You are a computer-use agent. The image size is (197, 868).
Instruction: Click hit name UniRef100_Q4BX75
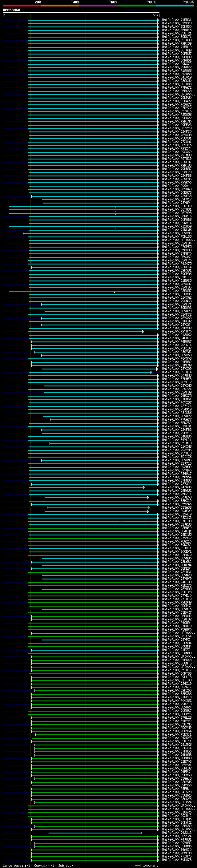point(176,396)
